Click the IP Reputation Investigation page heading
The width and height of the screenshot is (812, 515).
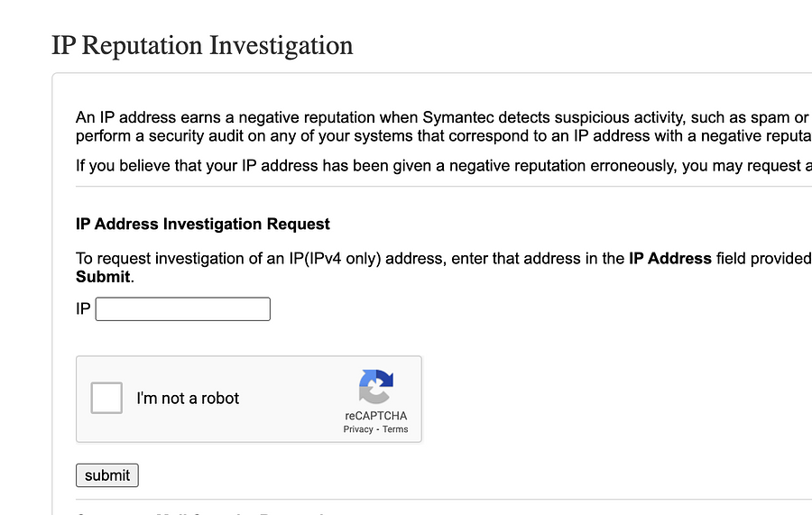click(x=202, y=46)
